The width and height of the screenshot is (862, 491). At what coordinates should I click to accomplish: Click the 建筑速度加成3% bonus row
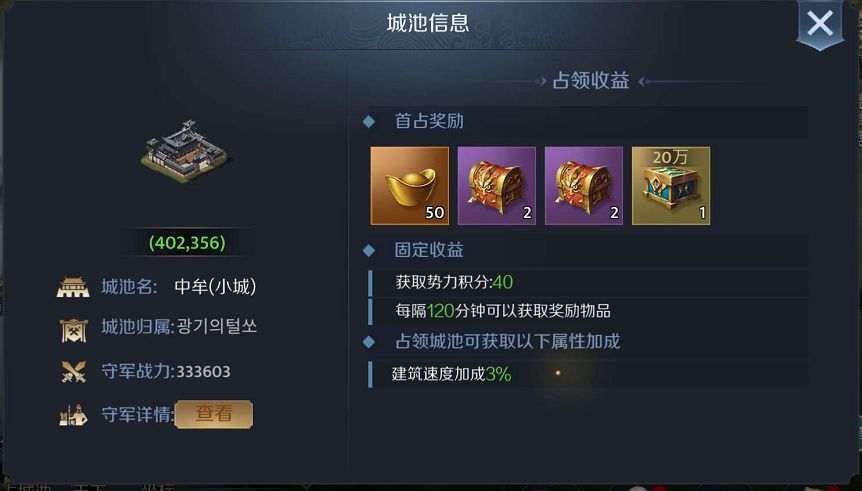[588, 374]
